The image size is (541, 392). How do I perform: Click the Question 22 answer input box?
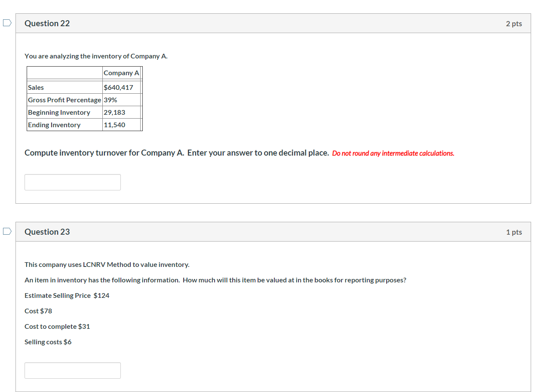point(73,182)
